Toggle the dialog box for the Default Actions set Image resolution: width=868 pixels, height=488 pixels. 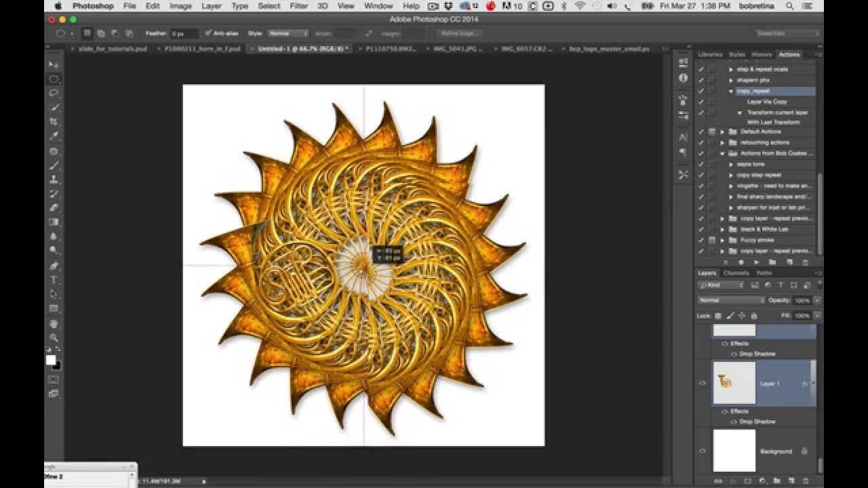[712, 131]
